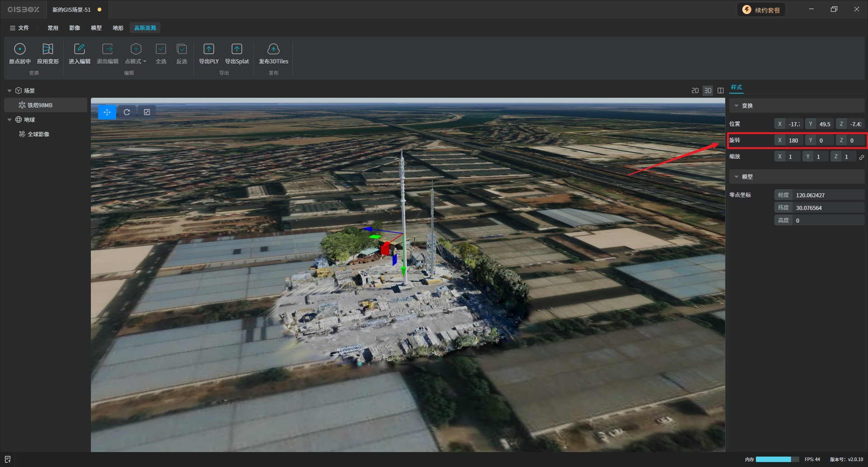Enter edit mode with 进入编辑

[80, 49]
